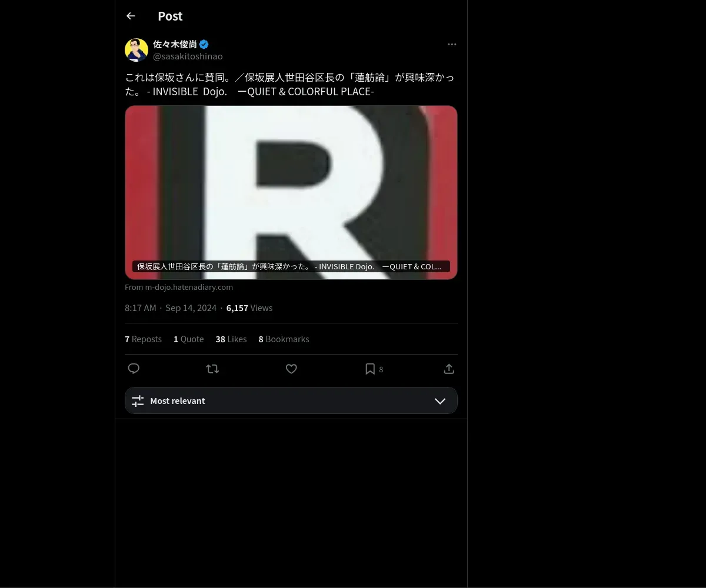The height and width of the screenshot is (588, 706).
Task: Open the @sasakitoshinao handle link
Action: (x=188, y=56)
